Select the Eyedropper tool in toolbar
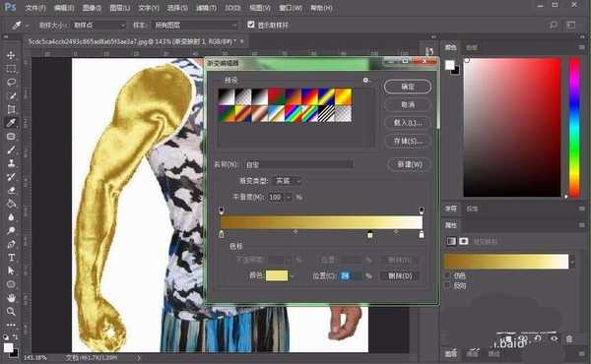This screenshot has width=591, height=364. pyautogui.click(x=11, y=123)
